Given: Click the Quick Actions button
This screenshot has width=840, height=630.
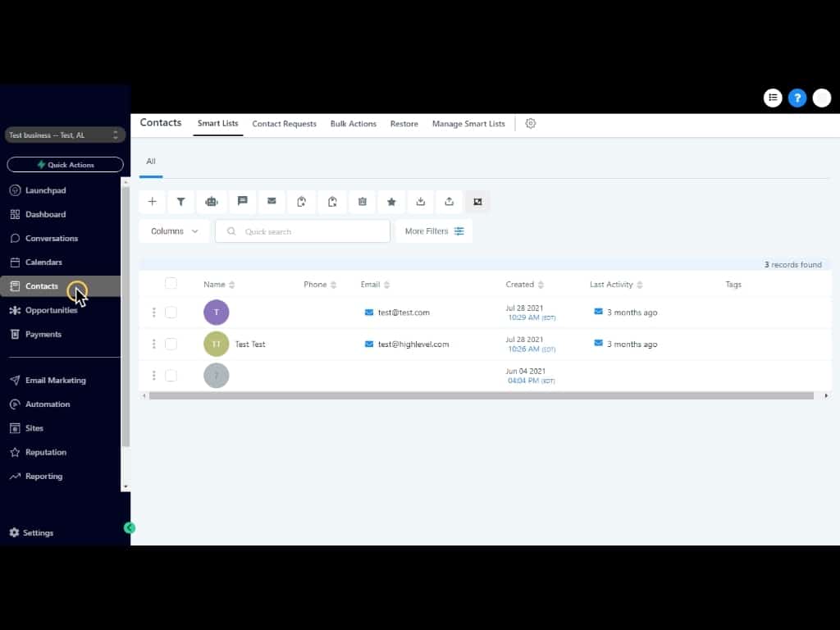Looking at the screenshot, I should pyautogui.click(x=65, y=165).
